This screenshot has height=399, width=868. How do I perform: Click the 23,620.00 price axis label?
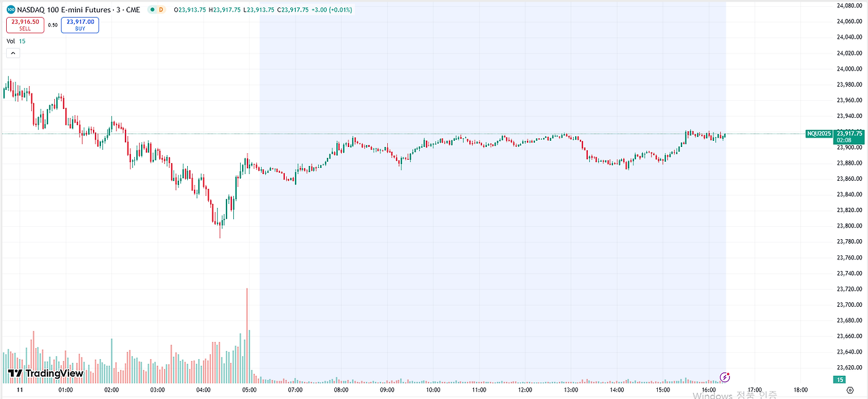[850, 367]
